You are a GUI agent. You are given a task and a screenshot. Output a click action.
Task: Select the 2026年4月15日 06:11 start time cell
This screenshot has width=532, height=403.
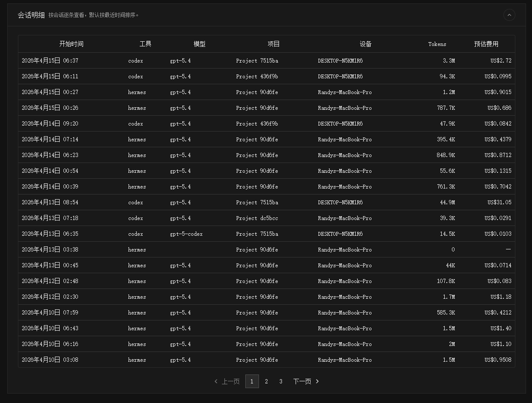click(50, 76)
